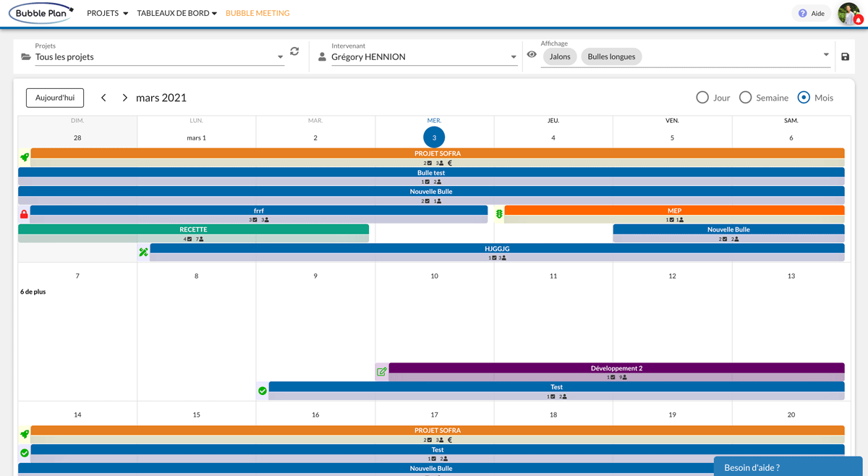The image size is (868, 476).
Task: Click the Aide help button
Action: click(x=811, y=13)
